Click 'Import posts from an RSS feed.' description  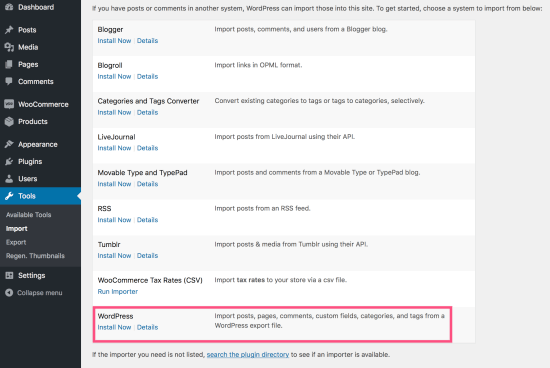pyautogui.click(x=262, y=208)
